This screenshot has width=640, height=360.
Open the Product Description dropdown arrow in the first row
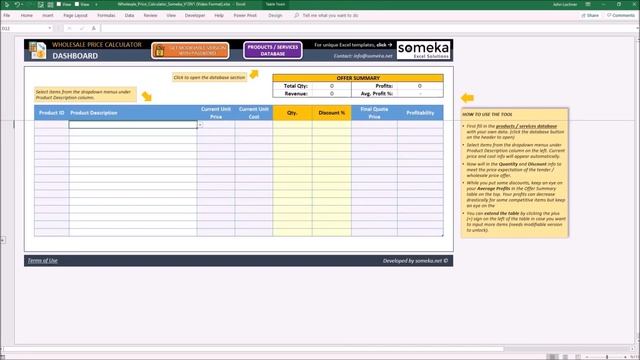[200, 124]
